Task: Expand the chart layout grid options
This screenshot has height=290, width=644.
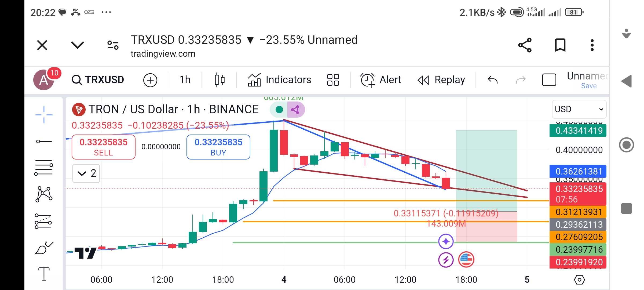Action: click(333, 80)
